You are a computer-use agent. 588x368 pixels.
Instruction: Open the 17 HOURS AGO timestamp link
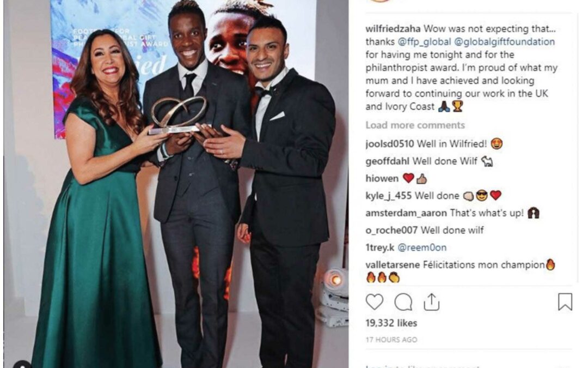click(391, 340)
